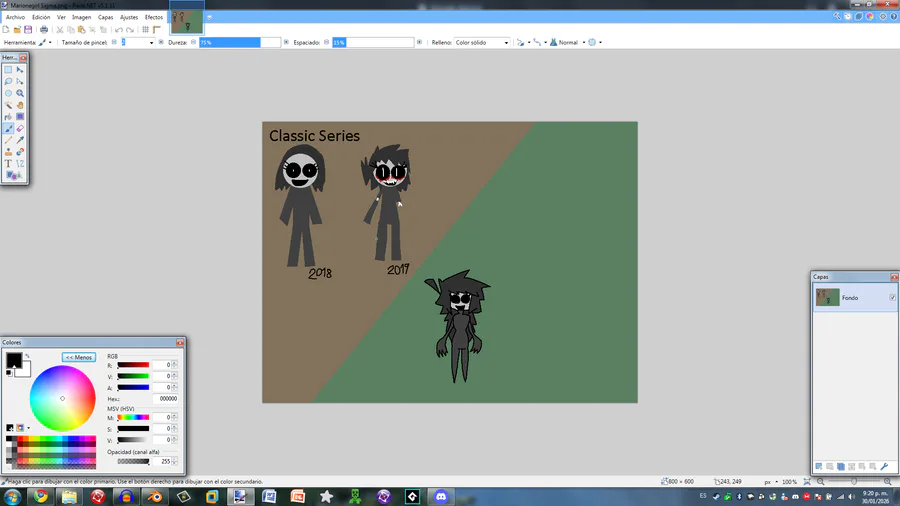Viewport: 900px width, 506px height.
Task: Open the Capas menu
Action: pos(106,17)
